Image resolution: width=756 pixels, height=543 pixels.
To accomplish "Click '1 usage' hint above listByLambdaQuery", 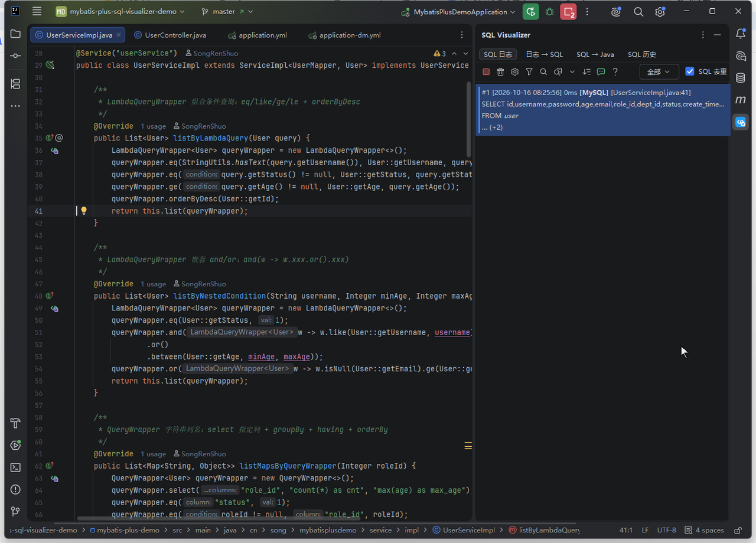I will coord(153,126).
